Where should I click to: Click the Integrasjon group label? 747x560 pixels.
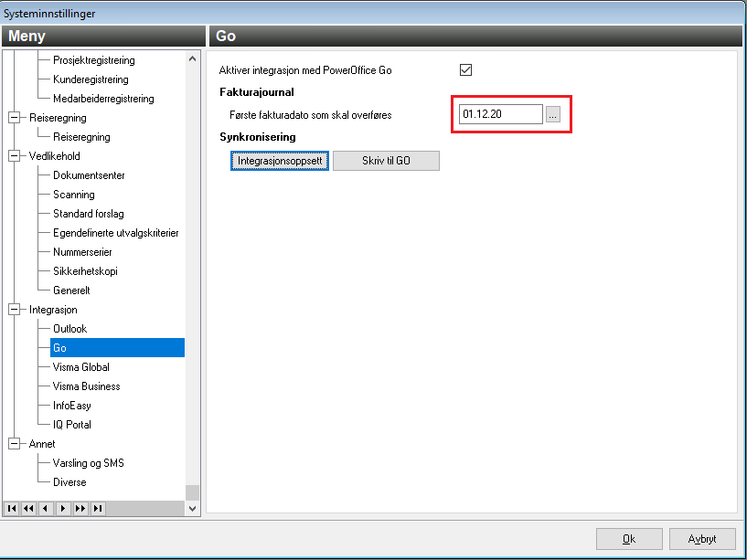click(53, 310)
